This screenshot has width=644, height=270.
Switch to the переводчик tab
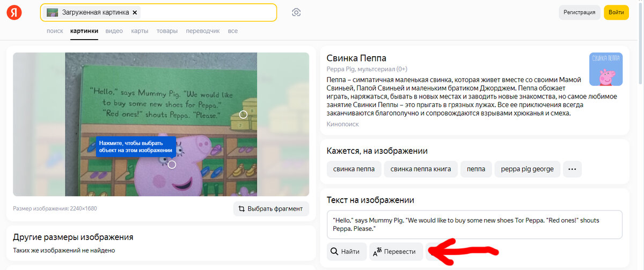(203, 31)
